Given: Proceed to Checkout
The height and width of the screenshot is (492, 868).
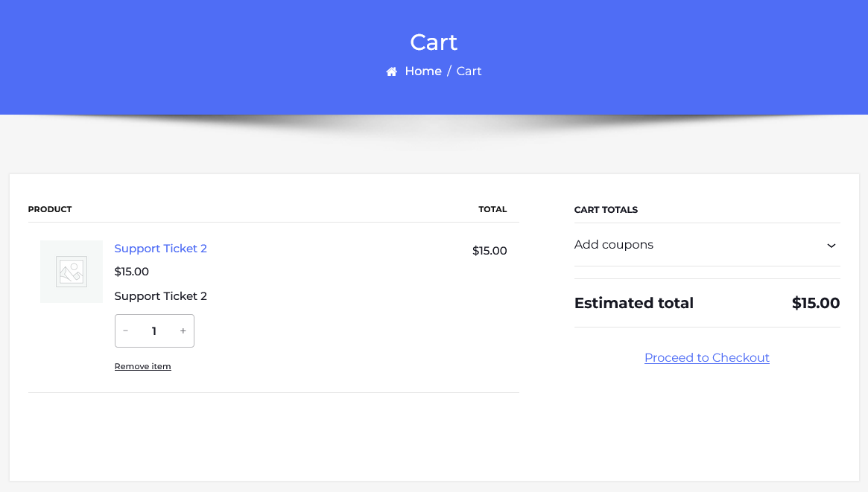Looking at the screenshot, I should [706, 358].
